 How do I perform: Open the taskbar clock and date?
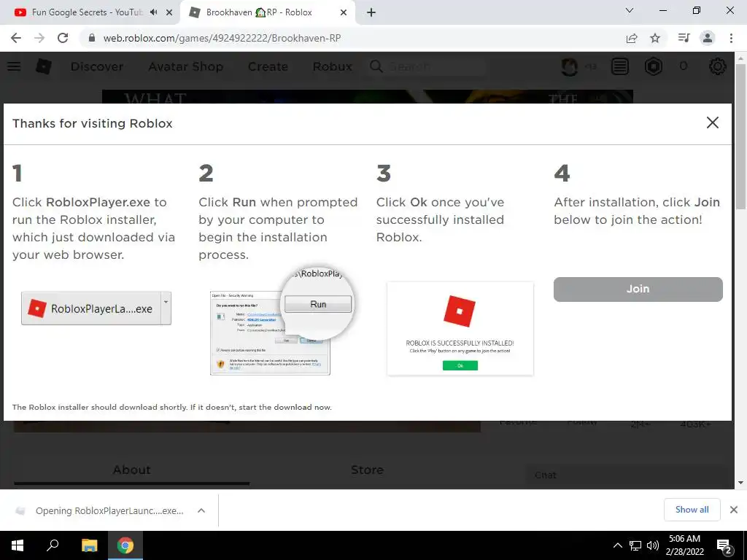[684, 545]
